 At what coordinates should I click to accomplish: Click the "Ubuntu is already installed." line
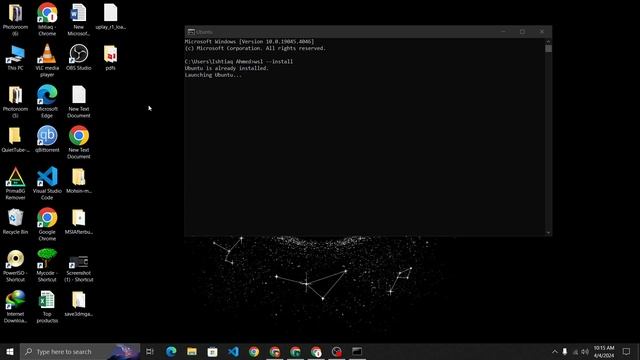[227, 68]
